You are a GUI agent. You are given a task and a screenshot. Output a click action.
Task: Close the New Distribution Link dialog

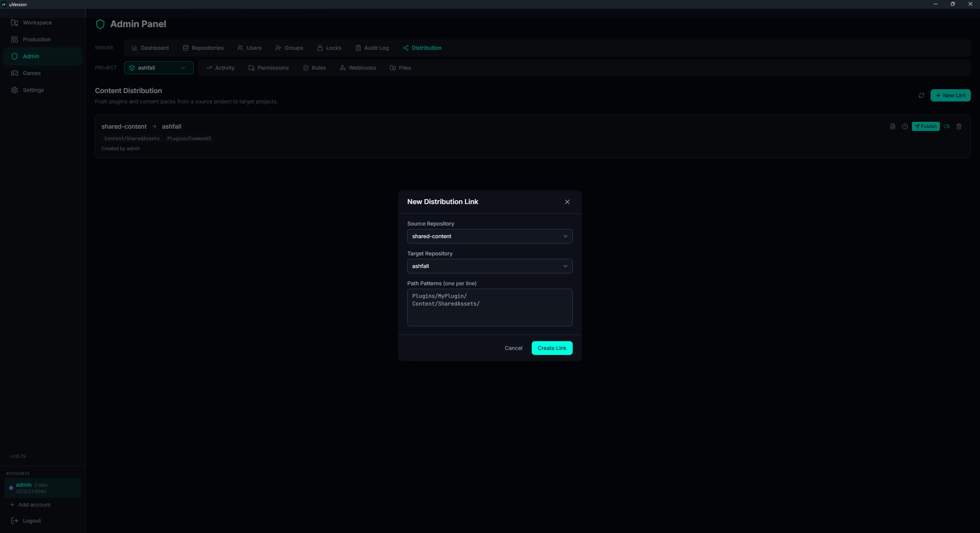[x=567, y=202]
